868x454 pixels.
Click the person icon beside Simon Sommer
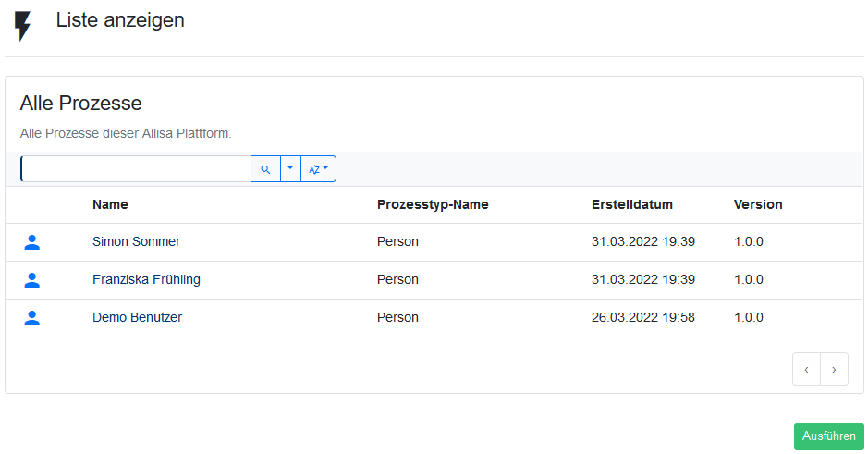(x=32, y=242)
